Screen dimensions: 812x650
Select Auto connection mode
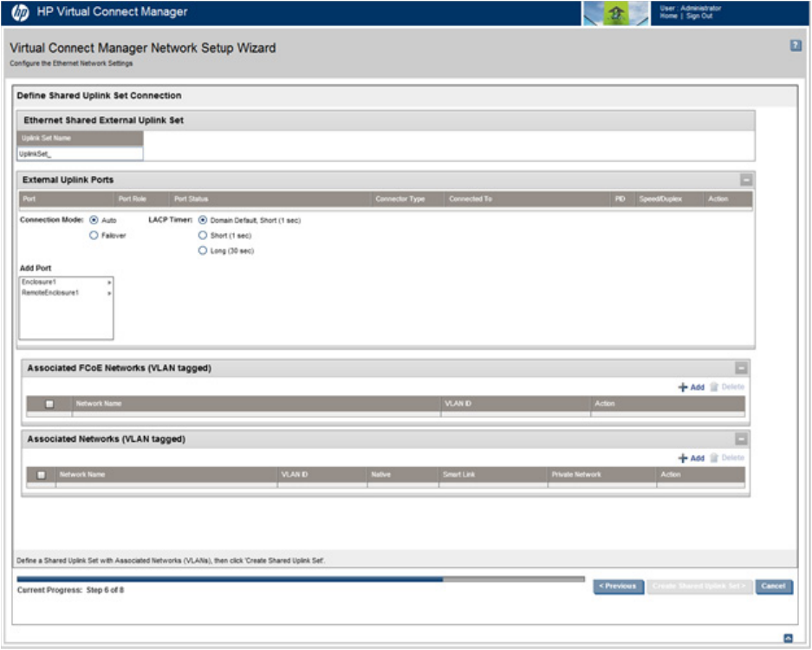pyautogui.click(x=94, y=220)
